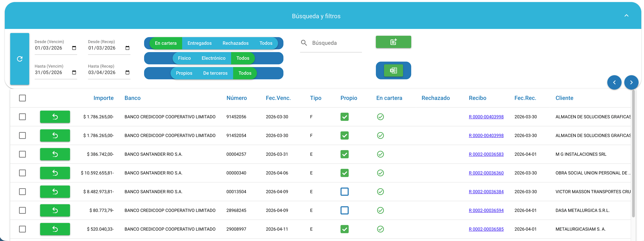Click green undo button for cheque 91452054
This screenshot has height=241, width=644.
click(55, 135)
